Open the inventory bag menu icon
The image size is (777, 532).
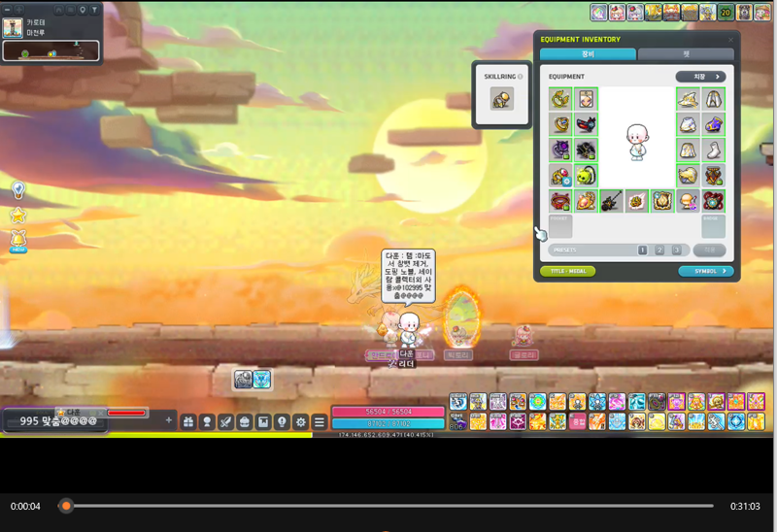click(x=245, y=421)
